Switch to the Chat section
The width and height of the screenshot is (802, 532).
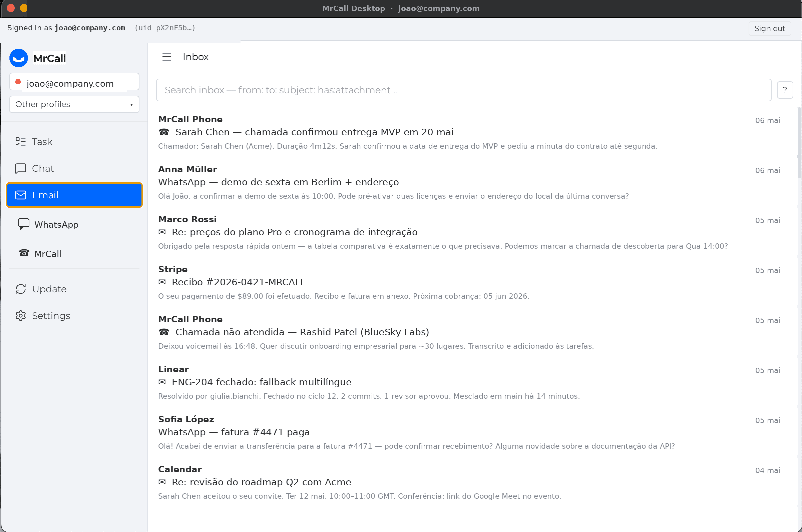[x=74, y=168]
